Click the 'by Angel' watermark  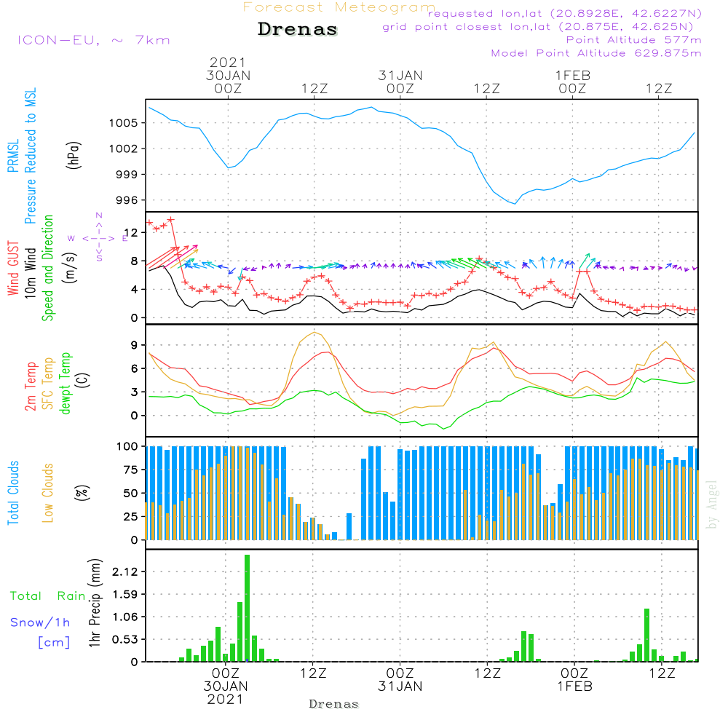coord(711,505)
